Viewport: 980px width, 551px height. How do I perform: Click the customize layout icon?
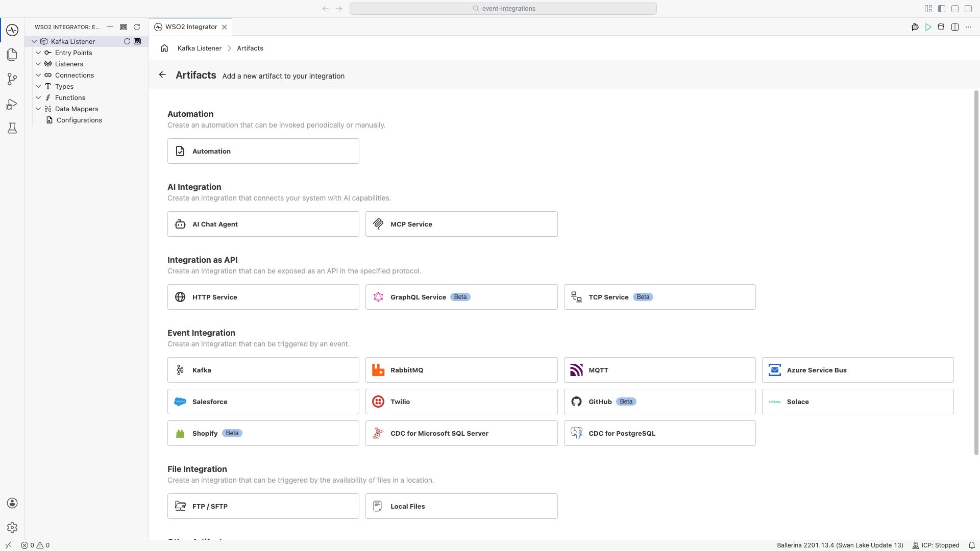pyautogui.click(x=928, y=9)
